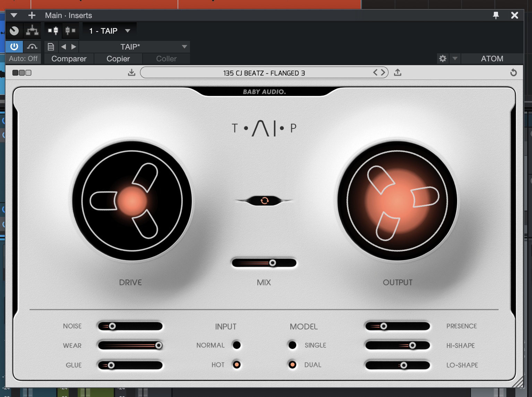
Task: Adjust the MIX slider
Action: click(264, 263)
